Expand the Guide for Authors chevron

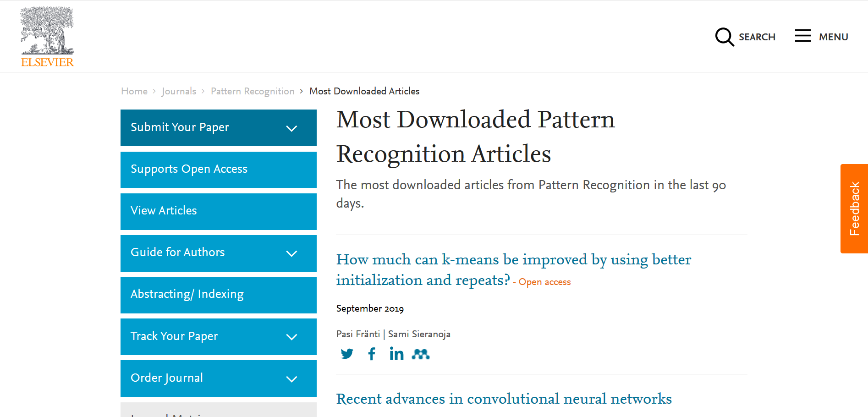[291, 253]
